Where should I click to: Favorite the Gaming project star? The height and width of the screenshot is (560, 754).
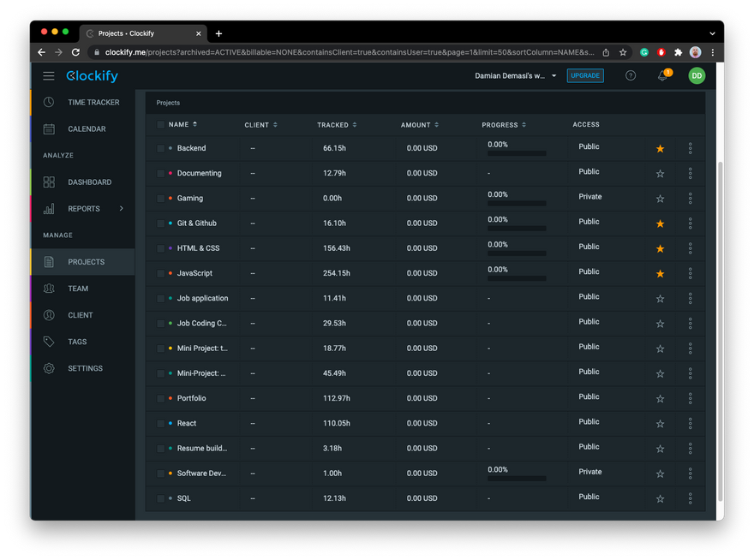(660, 199)
